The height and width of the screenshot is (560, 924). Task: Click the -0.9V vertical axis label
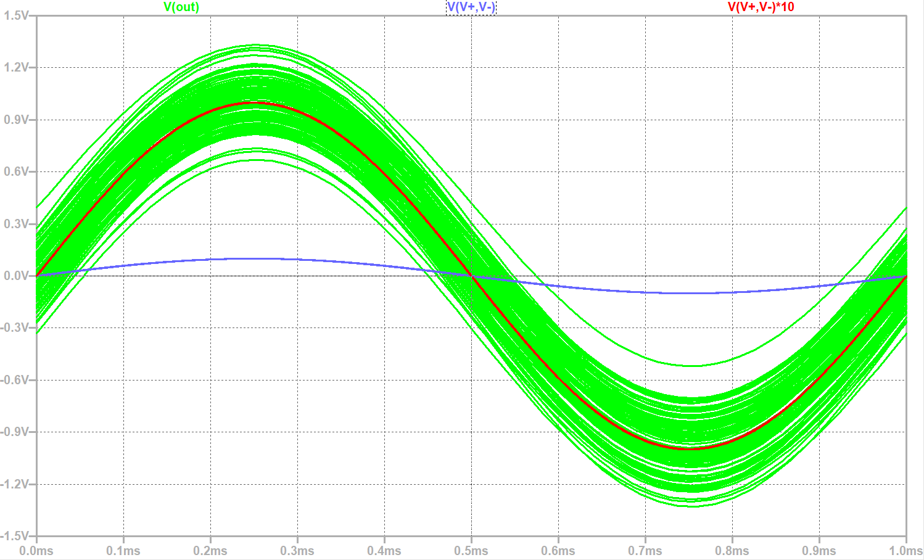tap(15, 432)
